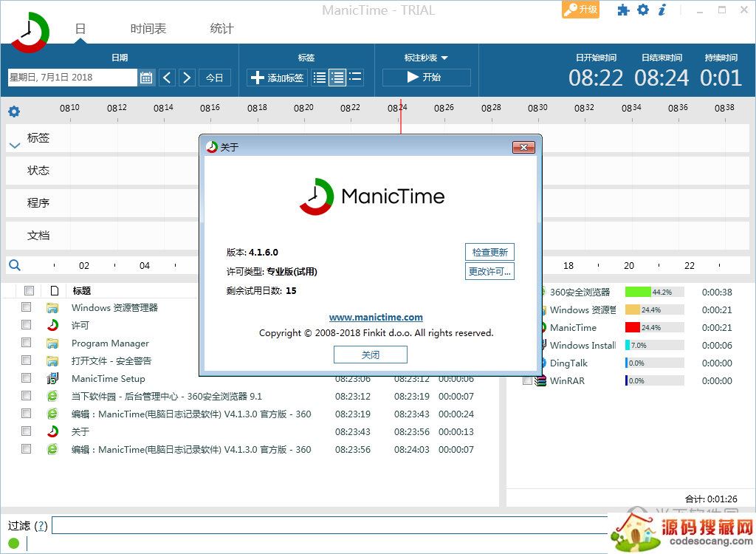Open settings gear in title bar

click(x=643, y=10)
